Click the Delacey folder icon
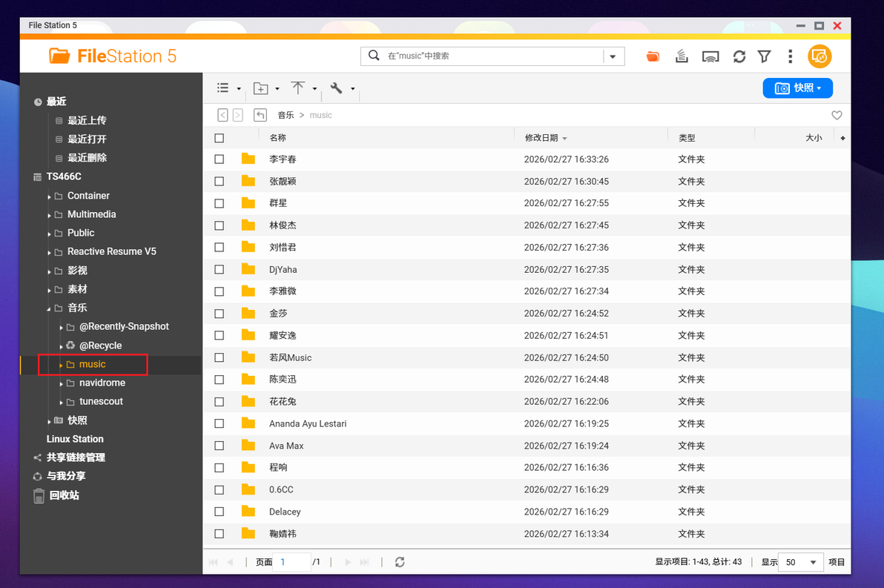The height and width of the screenshot is (588, 884). tap(248, 512)
